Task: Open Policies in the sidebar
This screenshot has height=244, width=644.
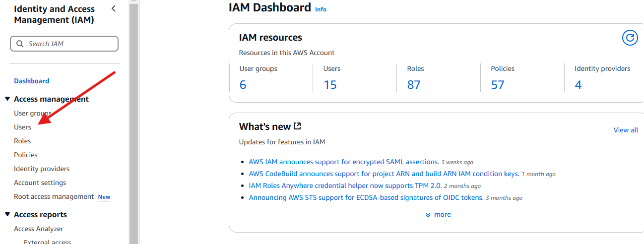Action: 26,155
